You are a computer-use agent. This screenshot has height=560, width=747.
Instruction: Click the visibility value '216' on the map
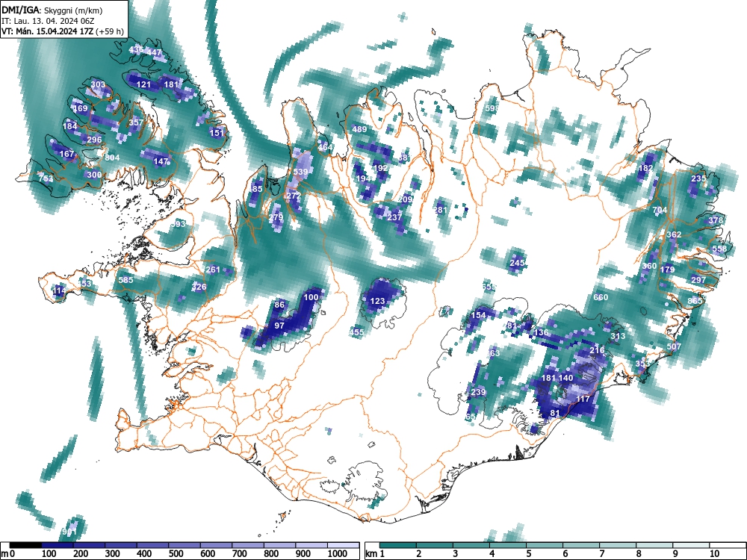coord(597,350)
